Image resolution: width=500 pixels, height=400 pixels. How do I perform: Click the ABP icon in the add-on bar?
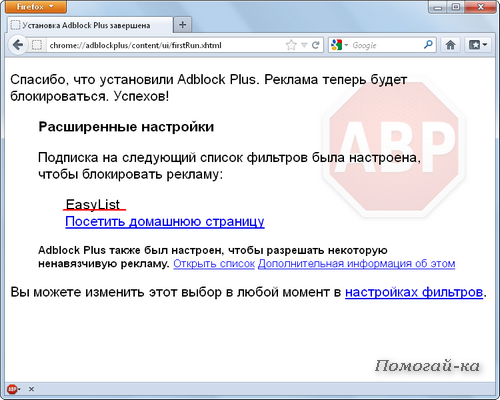coord(12,389)
